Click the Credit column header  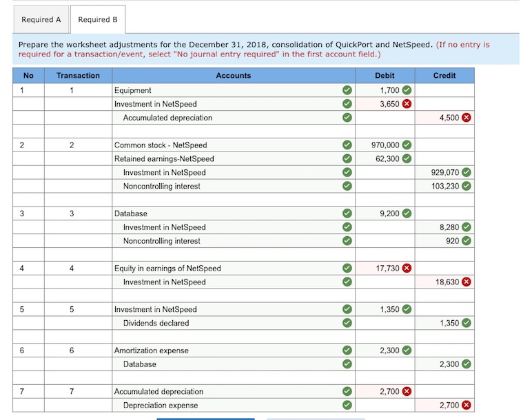point(444,76)
